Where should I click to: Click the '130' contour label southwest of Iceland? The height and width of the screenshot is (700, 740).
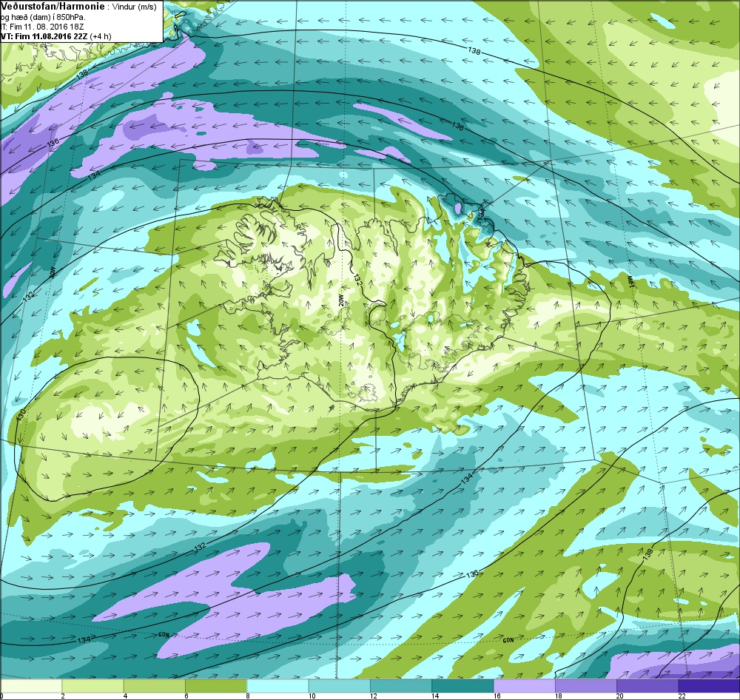click(x=21, y=415)
